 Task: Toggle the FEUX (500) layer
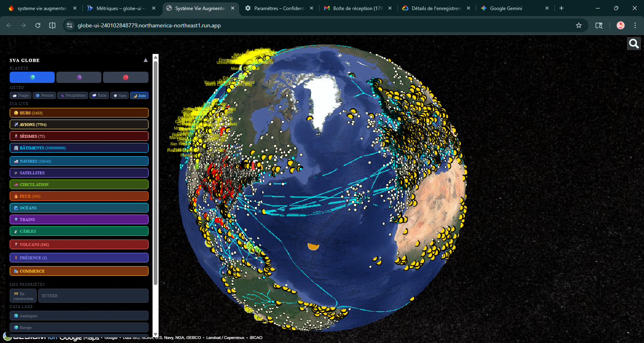tap(79, 196)
